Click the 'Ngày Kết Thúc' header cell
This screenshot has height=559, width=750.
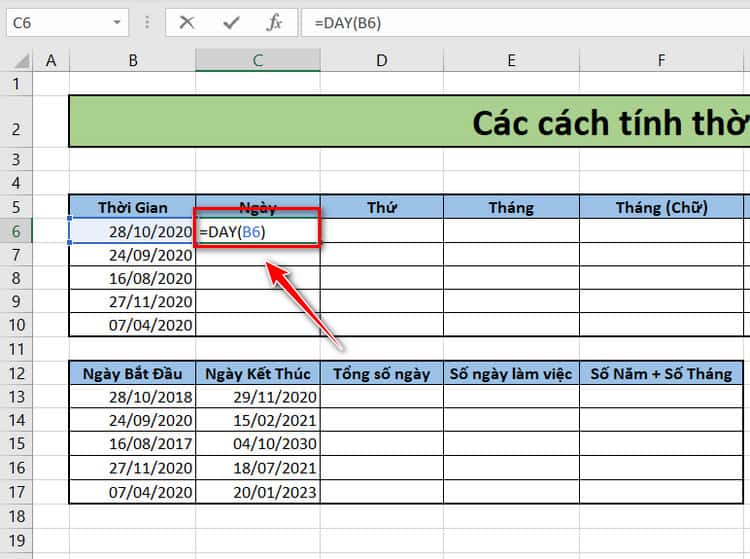coord(258,373)
